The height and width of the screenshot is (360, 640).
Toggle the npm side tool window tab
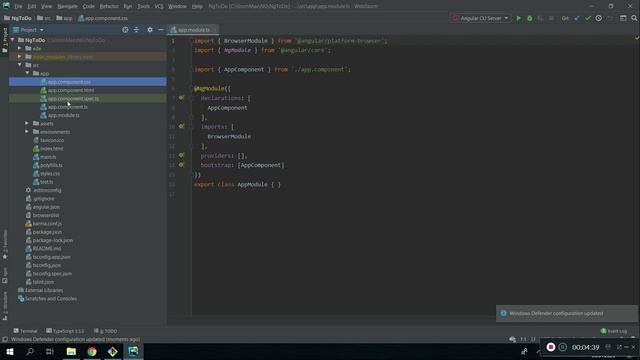(x=5, y=275)
